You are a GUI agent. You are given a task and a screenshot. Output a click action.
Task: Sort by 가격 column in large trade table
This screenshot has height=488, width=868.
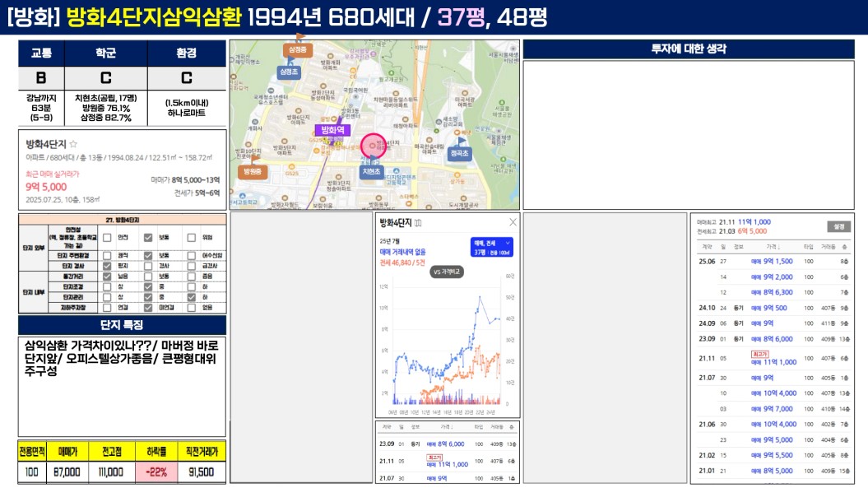pos(773,247)
